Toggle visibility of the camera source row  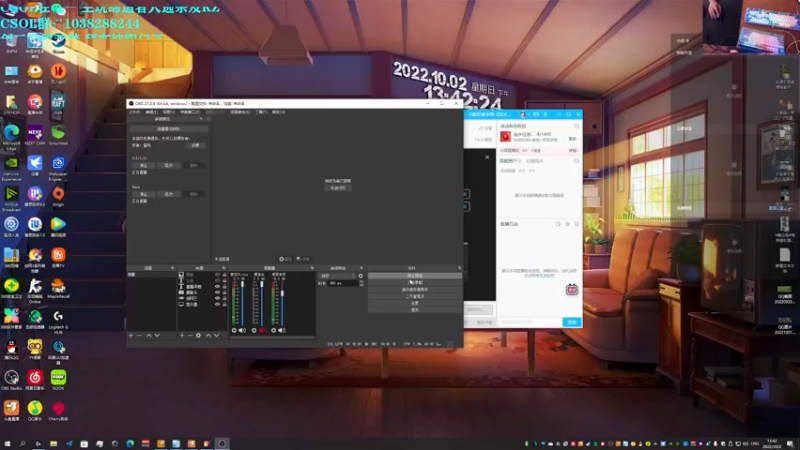(217, 292)
